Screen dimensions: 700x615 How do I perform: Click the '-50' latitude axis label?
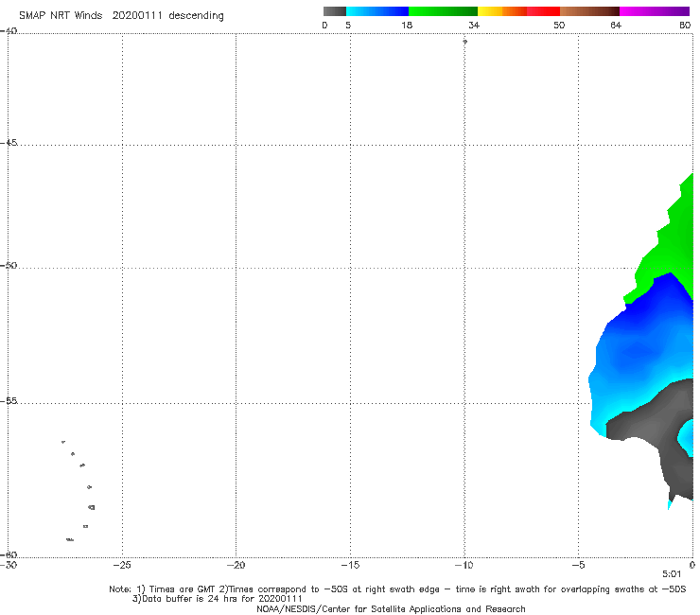pos(9,266)
